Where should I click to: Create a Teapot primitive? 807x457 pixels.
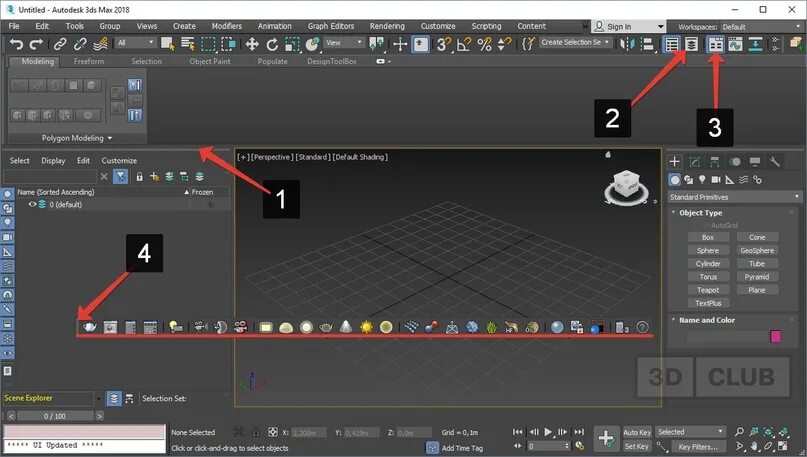point(708,290)
